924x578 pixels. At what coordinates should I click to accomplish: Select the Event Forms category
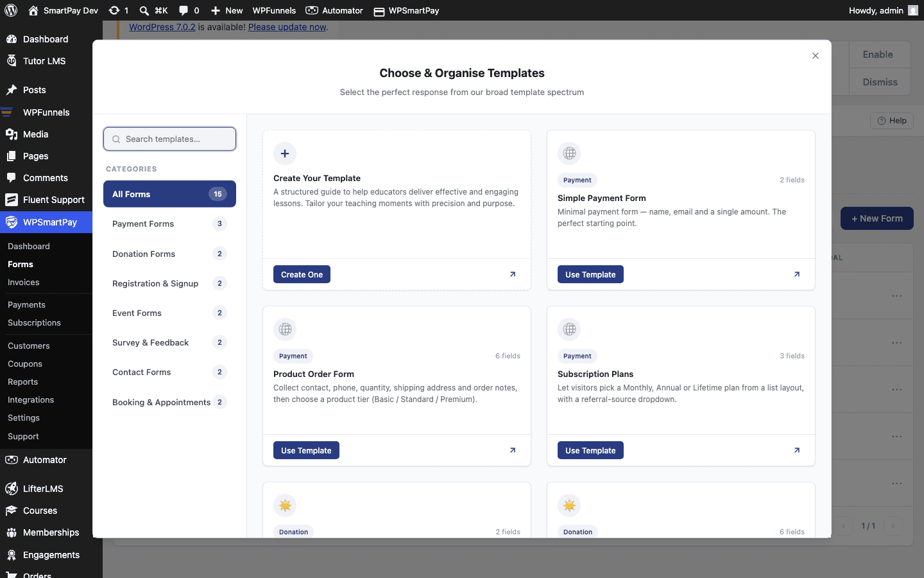pyautogui.click(x=169, y=313)
